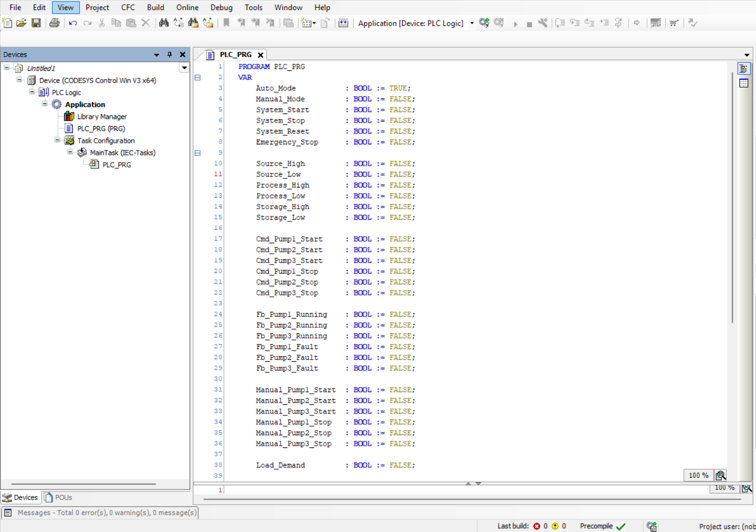Image resolution: width=756 pixels, height=532 pixels.
Task: Switch to tabular declaration view icon
Action: coord(744,83)
